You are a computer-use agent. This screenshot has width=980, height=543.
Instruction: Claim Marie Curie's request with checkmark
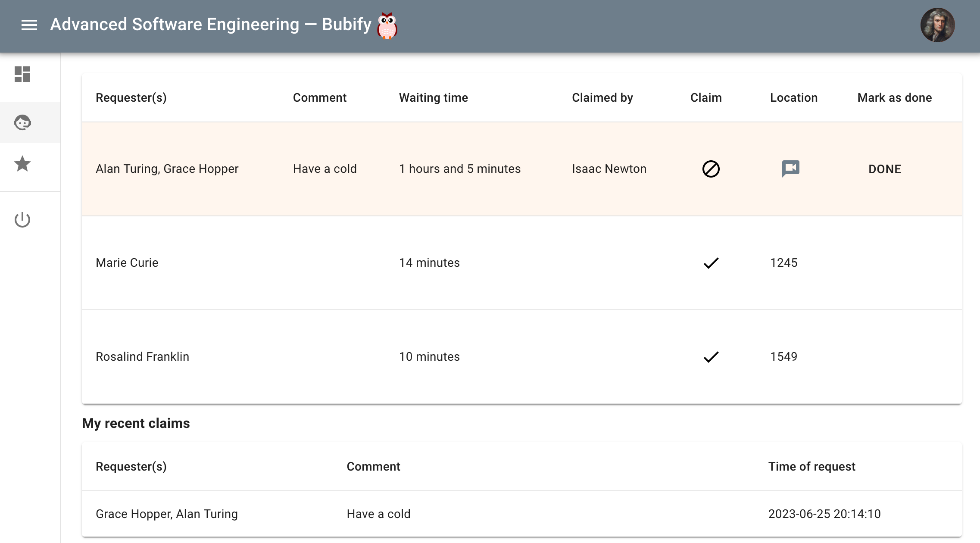(711, 263)
